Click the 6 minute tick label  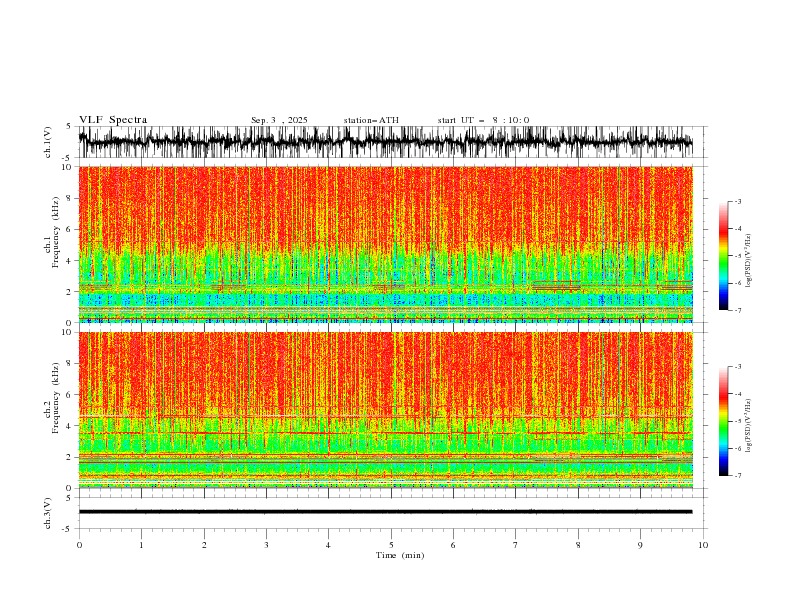tap(453, 545)
